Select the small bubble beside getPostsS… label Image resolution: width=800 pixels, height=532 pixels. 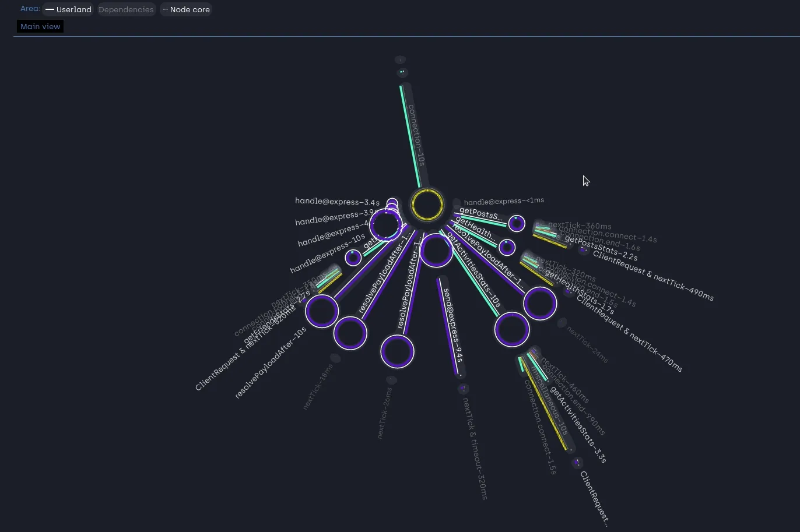pyautogui.click(x=517, y=223)
